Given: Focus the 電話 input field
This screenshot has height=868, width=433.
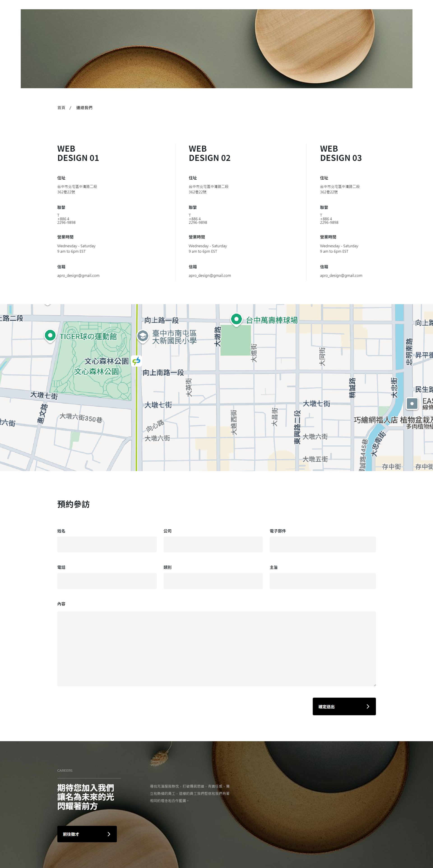Looking at the screenshot, I should (x=107, y=581).
